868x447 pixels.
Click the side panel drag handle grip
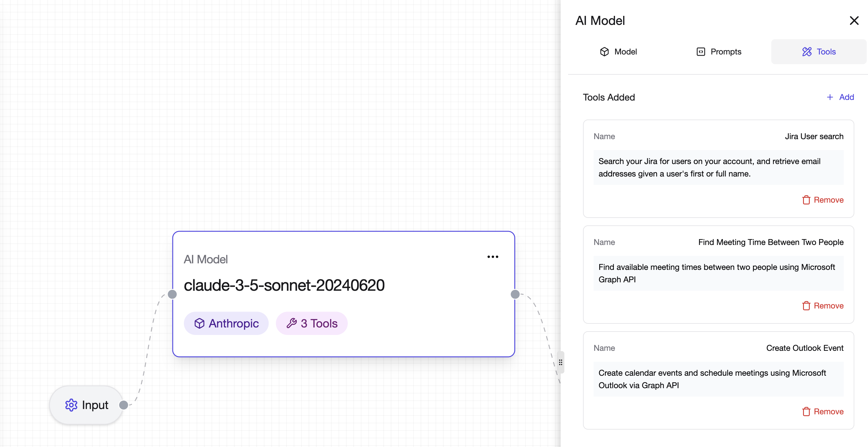[560, 362]
